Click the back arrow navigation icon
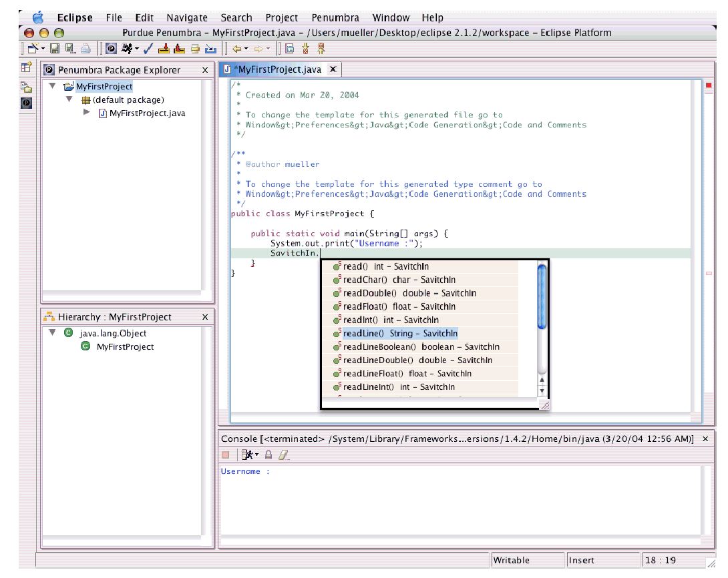 coord(236,48)
